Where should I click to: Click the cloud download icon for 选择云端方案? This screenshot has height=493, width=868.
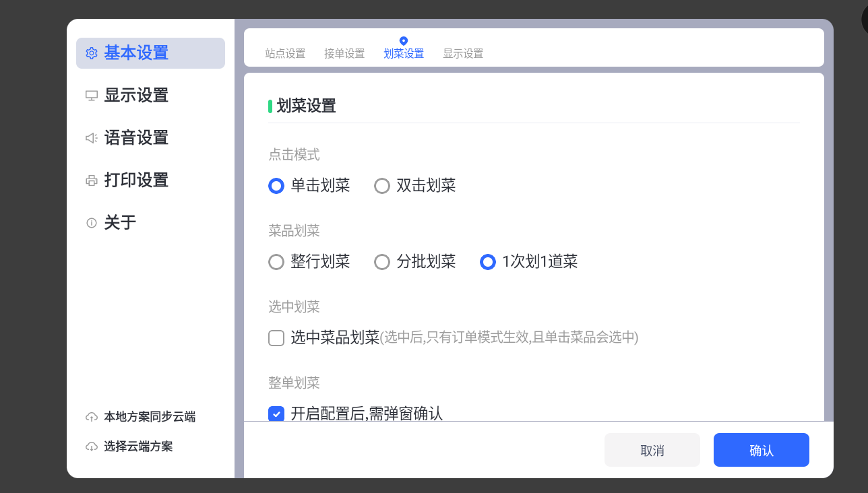(x=92, y=447)
